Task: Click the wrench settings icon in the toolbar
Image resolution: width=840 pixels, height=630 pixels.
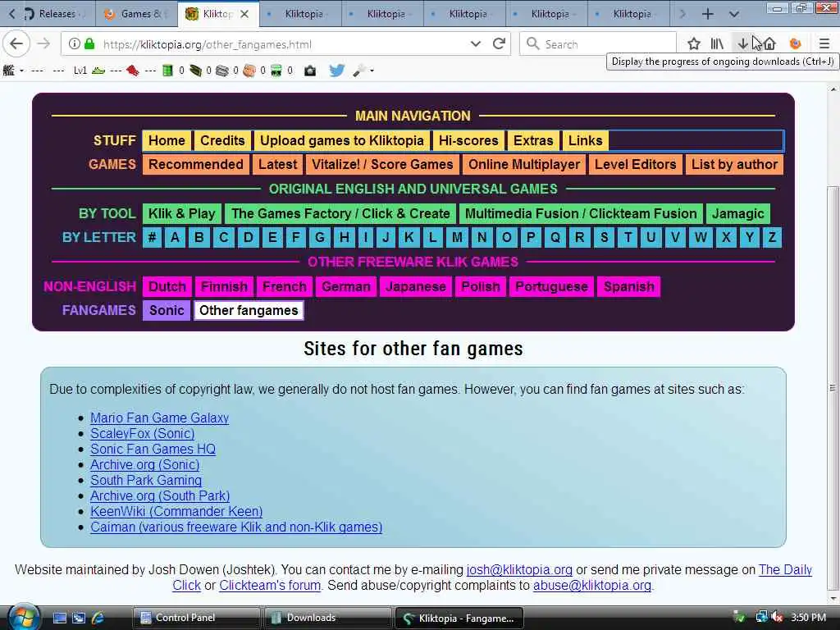Action: [x=359, y=71]
